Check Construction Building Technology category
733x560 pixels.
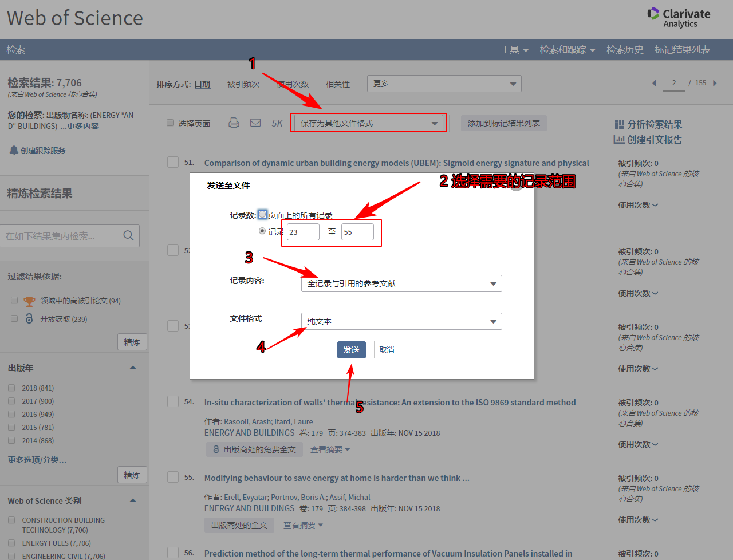point(11,520)
